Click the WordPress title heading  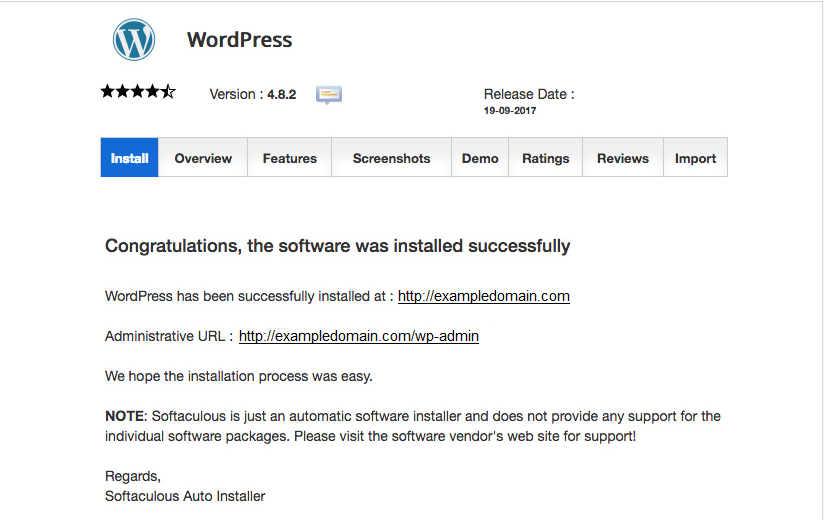coord(240,40)
